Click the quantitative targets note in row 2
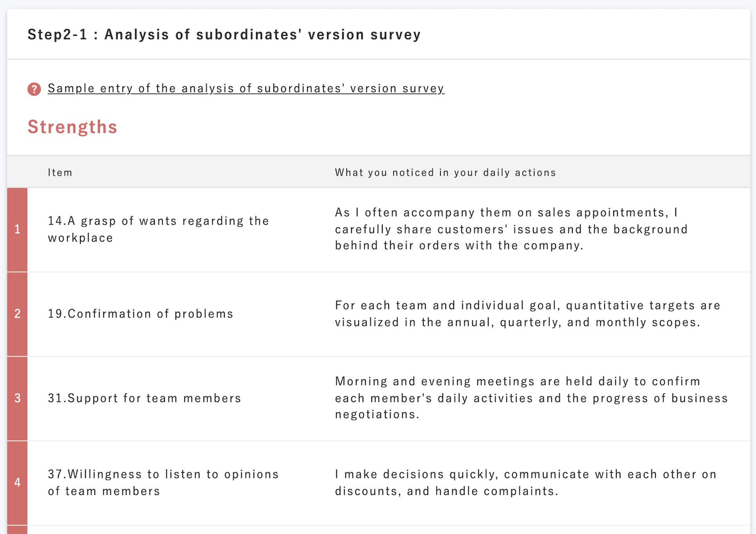This screenshot has width=756, height=534. coord(527,314)
